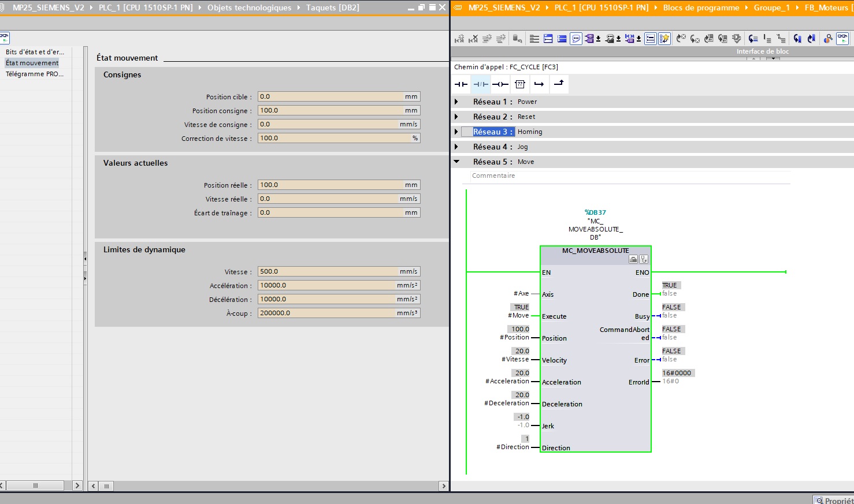Image resolution: width=854 pixels, height=504 pixels.
Task: Insert an empty box instruction
Action: [520, 84]
